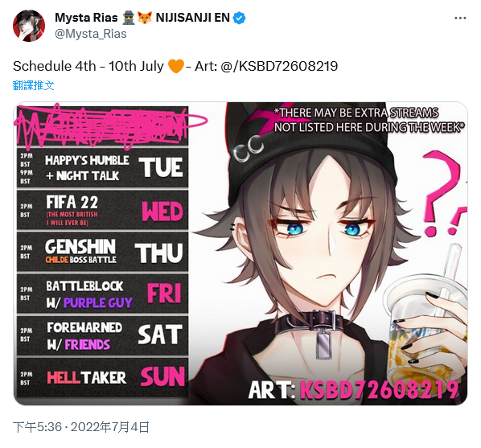Click the Helltaker Sunday schedule row
Screen dimensions: 481x448
pos(102,378)
